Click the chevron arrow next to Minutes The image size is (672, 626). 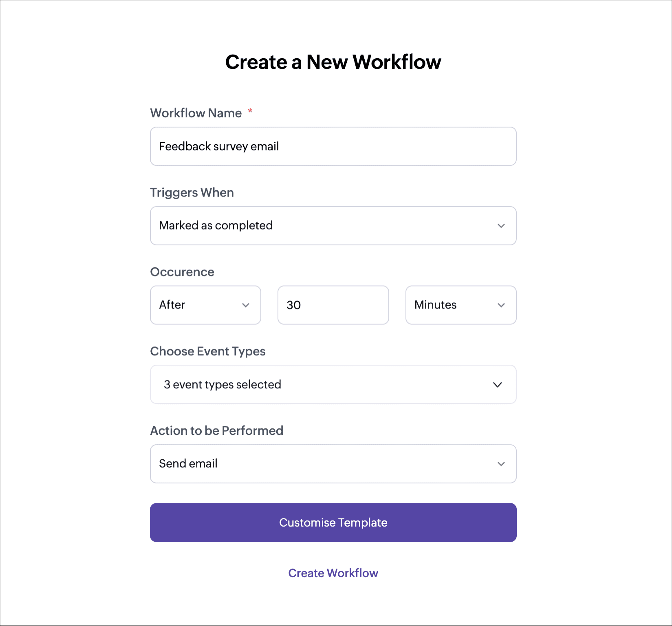[501, 305]
